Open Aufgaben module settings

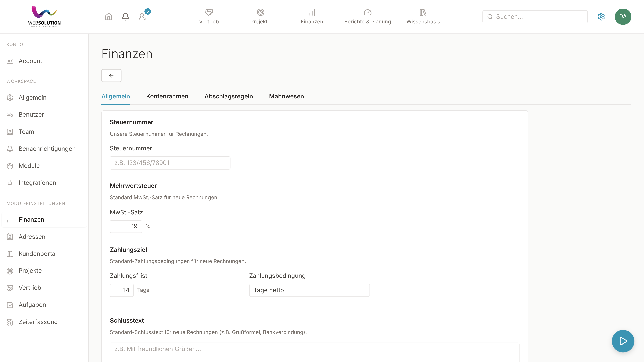point(44,305)
